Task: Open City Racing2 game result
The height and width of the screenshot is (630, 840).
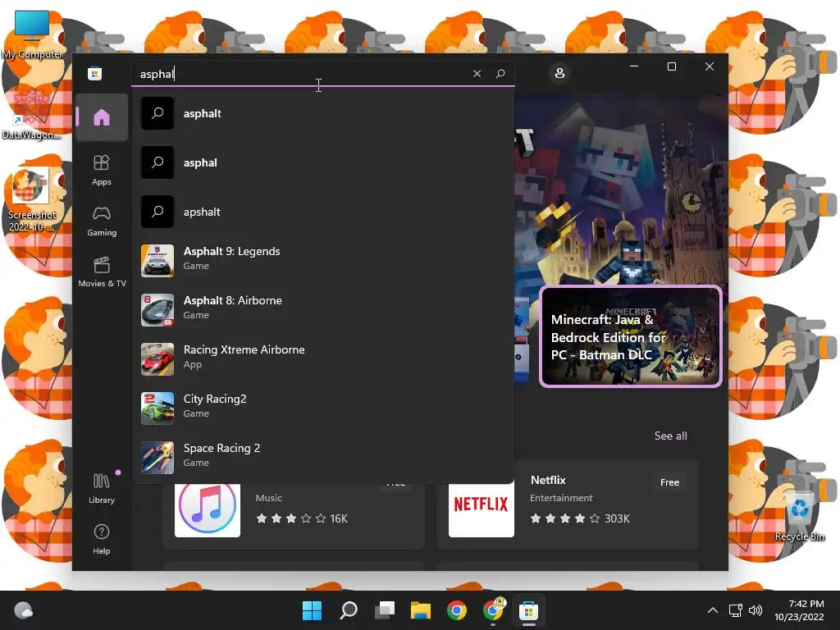Action: (x=323, y=409)
